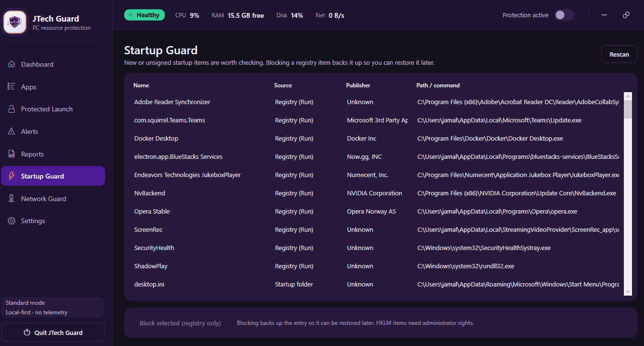Click the scrollbar down arrow
The height and width of the screenshot is (346, 644).
[628, 291]
